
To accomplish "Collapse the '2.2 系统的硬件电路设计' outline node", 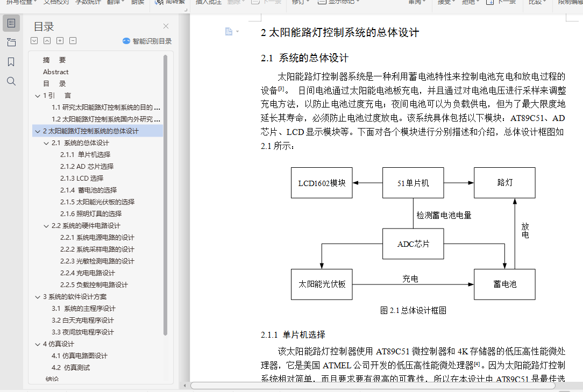I will pos(46,226).
